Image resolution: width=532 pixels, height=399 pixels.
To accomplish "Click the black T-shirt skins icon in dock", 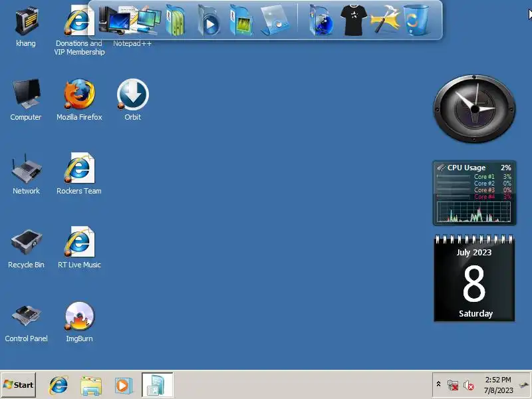I will pyautogui.click(x=354, y=21).
